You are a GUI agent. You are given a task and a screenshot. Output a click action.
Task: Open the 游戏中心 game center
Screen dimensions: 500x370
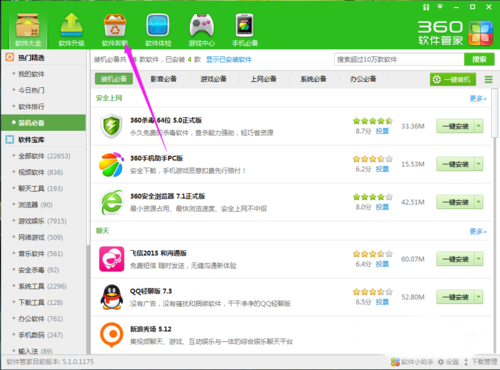pos(201,30)
